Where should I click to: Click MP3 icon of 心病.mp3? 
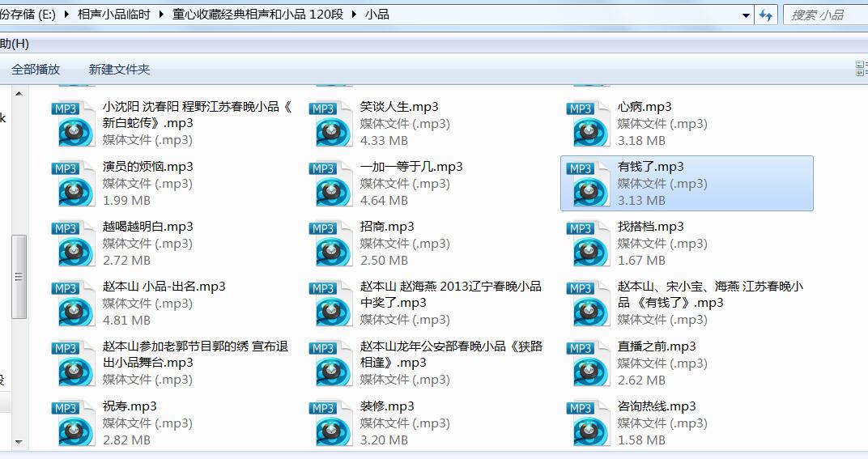click(x=588, y=124)
